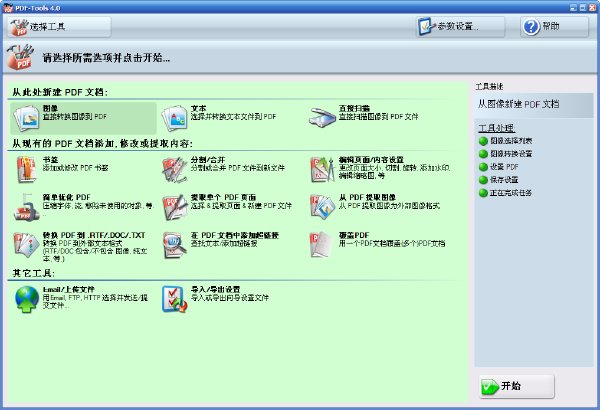The height and width of the screenshot is (410, 600).
Task: Click the 编辑页面/内容设置 title text
Action: (x=371, y=160)
